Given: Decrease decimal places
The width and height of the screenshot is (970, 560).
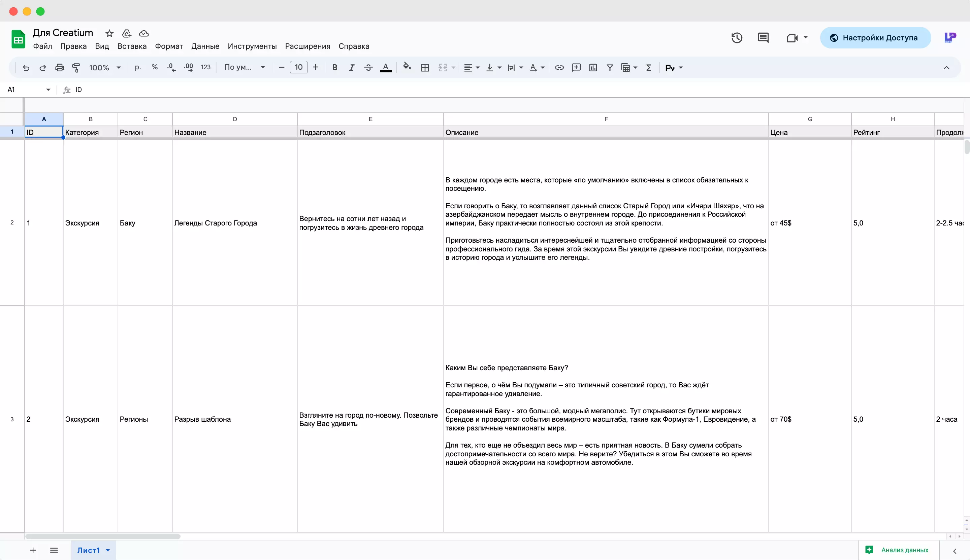Looking at the screenshot, I should (171, 68).
